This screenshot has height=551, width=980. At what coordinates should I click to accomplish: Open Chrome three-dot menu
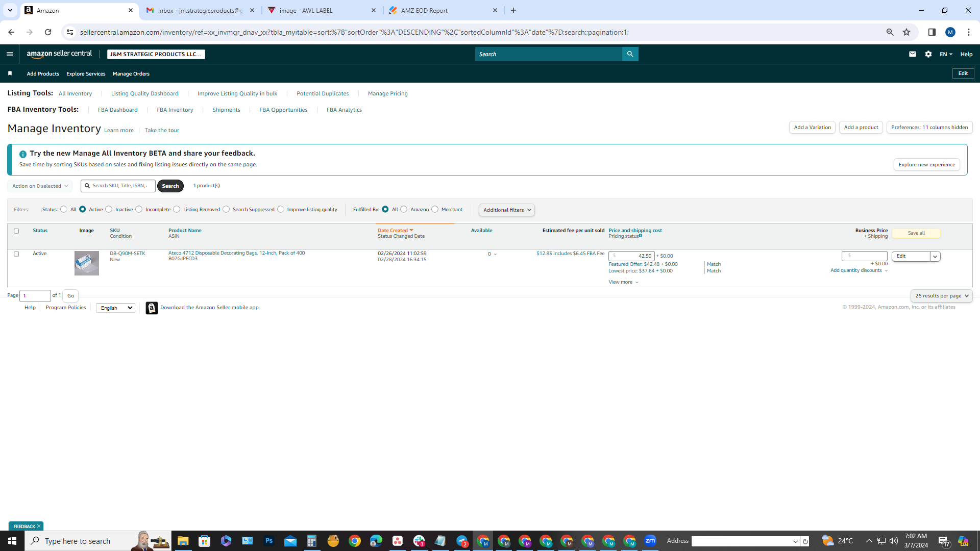tap(969, 32)
